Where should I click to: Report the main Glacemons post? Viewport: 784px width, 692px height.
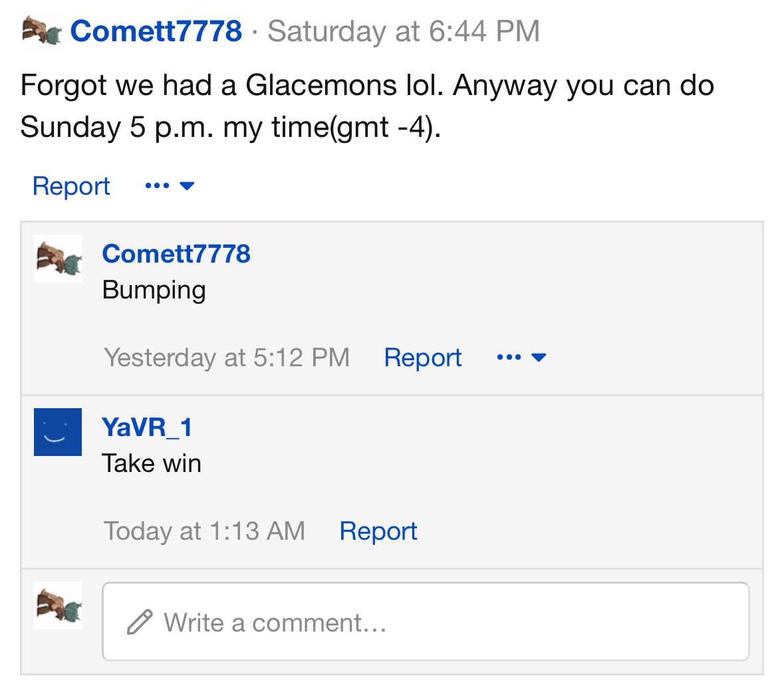point(71,186)
